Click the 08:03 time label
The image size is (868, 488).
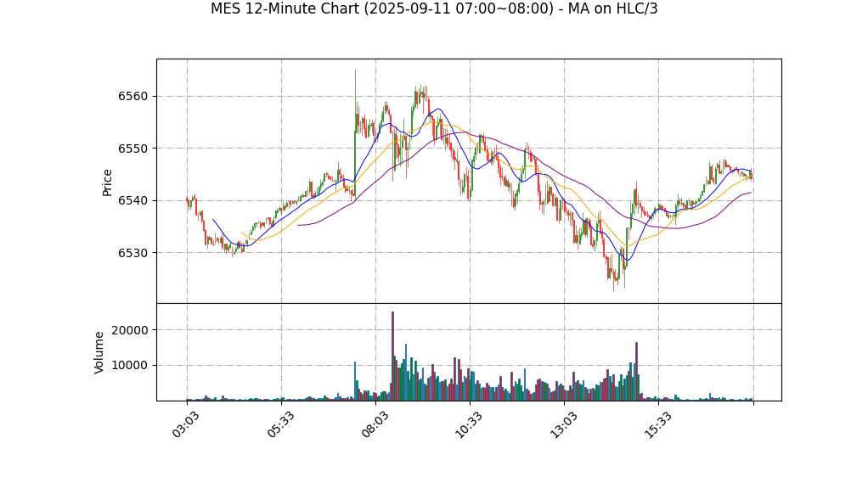tap(373, 425)
